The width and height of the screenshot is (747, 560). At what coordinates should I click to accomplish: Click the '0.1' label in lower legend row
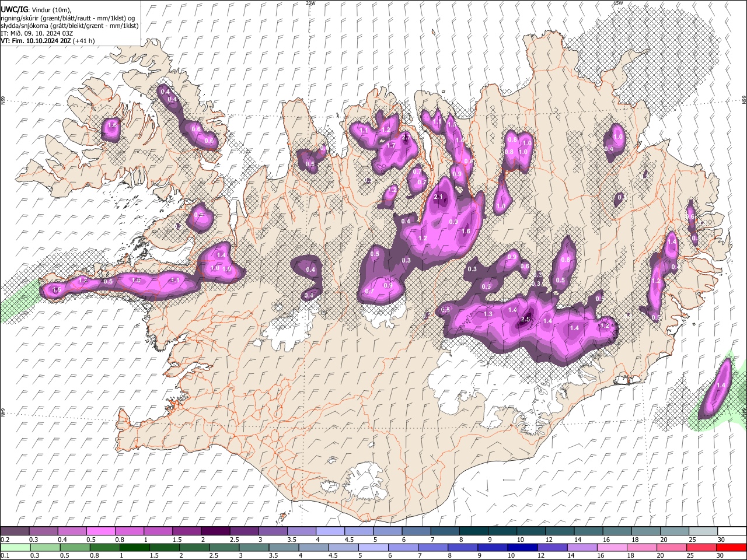pos(5,555)
